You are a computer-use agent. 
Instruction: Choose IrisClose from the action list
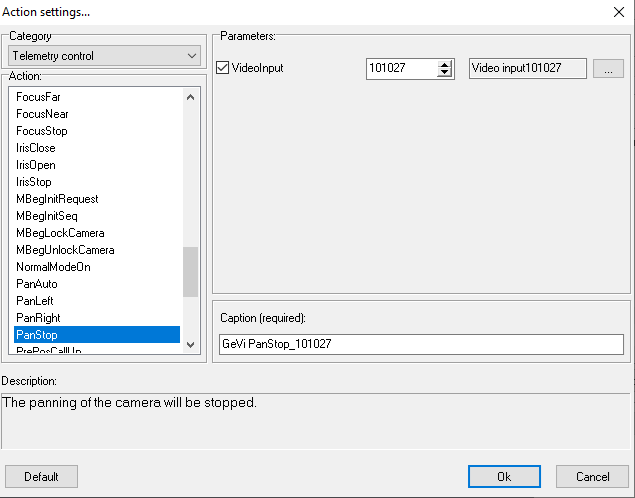tap(36, 148)
